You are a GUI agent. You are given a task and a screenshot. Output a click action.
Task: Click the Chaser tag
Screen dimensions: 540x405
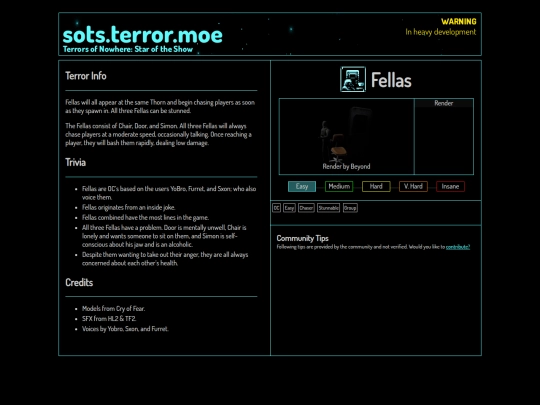click(x=306, y=208)
